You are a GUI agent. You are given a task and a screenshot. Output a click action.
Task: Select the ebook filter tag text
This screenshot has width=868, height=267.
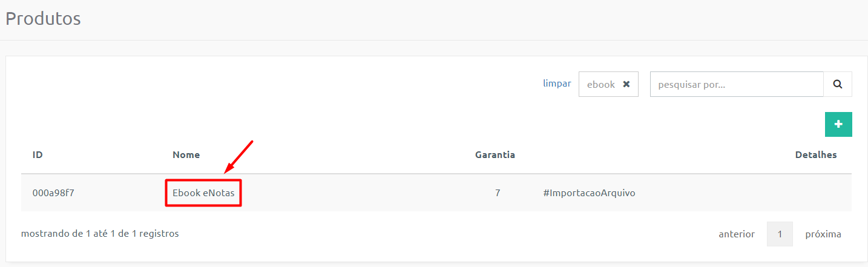(x=601, y=85)
